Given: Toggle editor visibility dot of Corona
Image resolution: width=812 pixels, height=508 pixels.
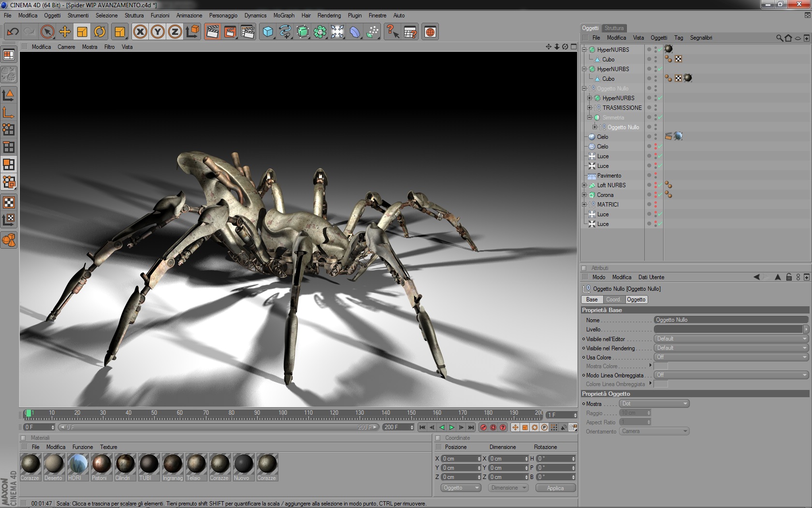Looking at the screenshot, I should click(655, 193).
